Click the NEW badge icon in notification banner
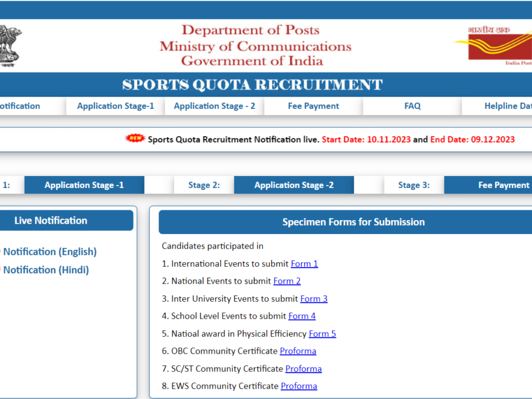532x399 pixels. point(135,138)
